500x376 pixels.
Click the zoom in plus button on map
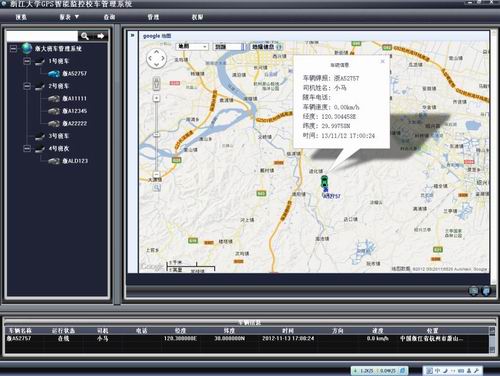156,98
